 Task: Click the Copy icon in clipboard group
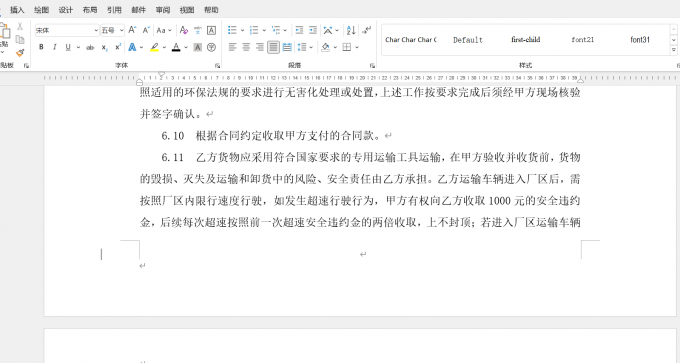point(20,40)
